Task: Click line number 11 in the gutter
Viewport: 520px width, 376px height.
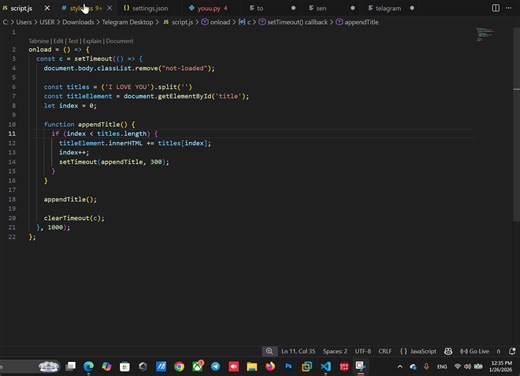Action: (12, 134)
